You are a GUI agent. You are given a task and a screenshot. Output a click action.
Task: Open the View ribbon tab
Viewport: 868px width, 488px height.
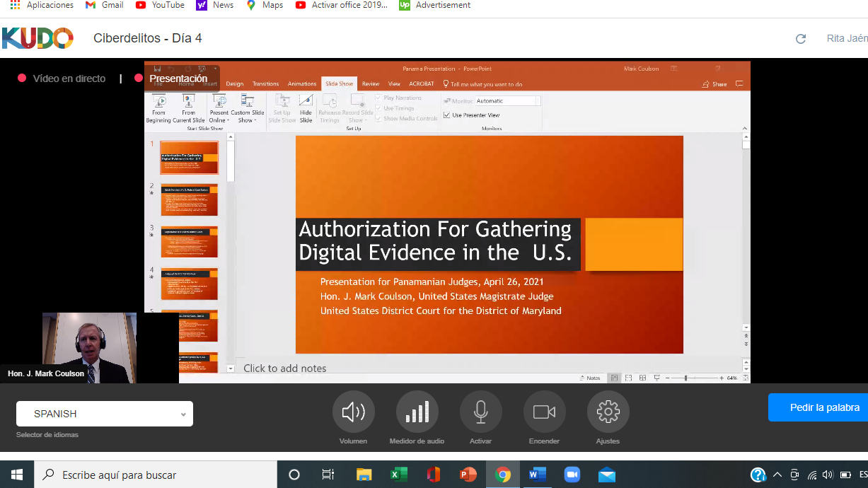click(x=394, y=84)
